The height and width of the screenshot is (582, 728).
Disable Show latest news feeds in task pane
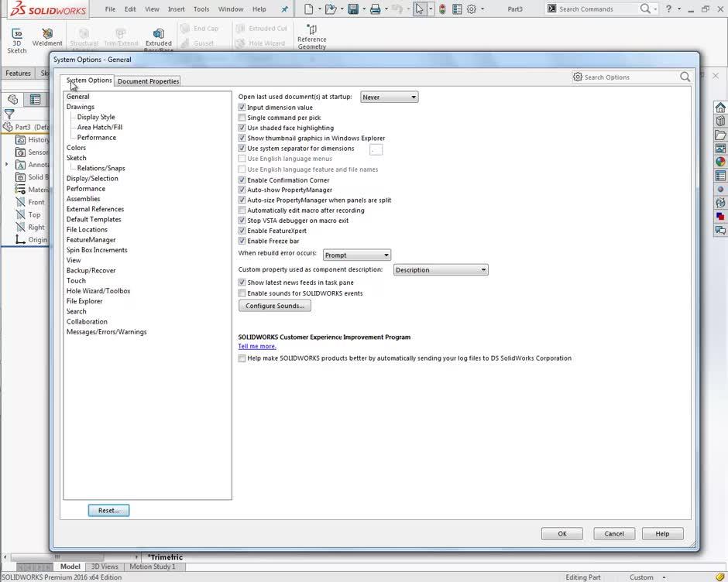(x=242, y=282)
